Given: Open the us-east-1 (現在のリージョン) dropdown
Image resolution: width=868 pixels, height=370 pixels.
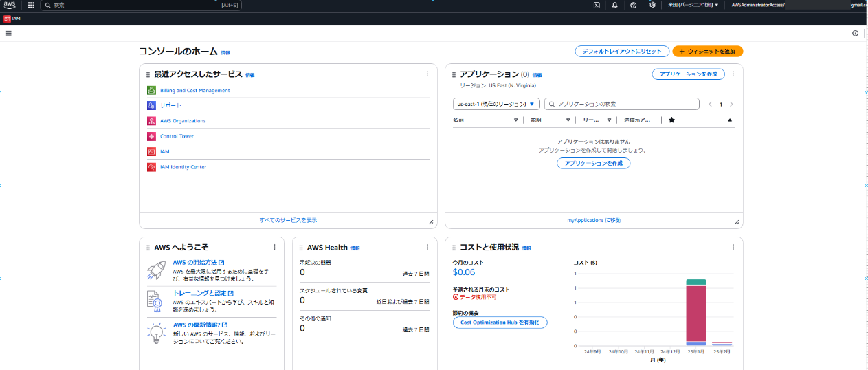Looking at the screenshot, I should point(496,104).
